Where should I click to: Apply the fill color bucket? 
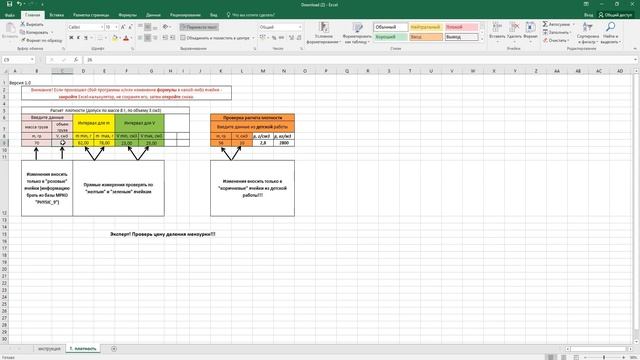[115, 38]
